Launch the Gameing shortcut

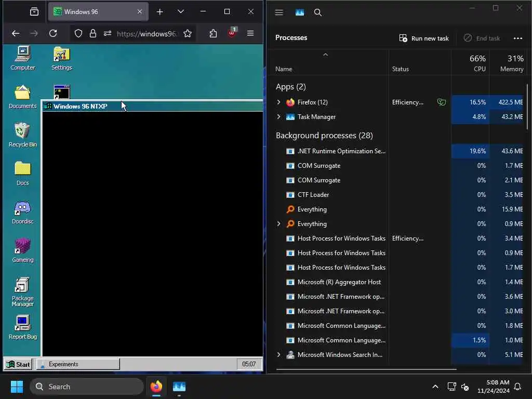23,250
